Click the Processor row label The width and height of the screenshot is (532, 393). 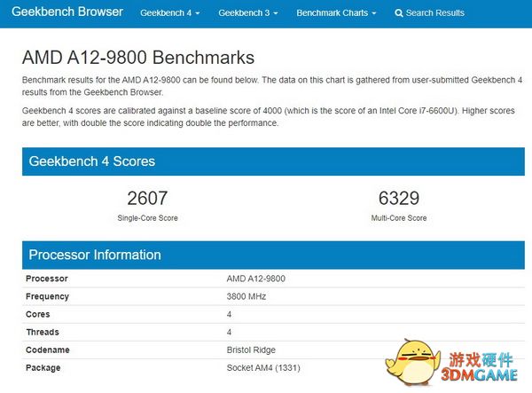pos(47,279)
